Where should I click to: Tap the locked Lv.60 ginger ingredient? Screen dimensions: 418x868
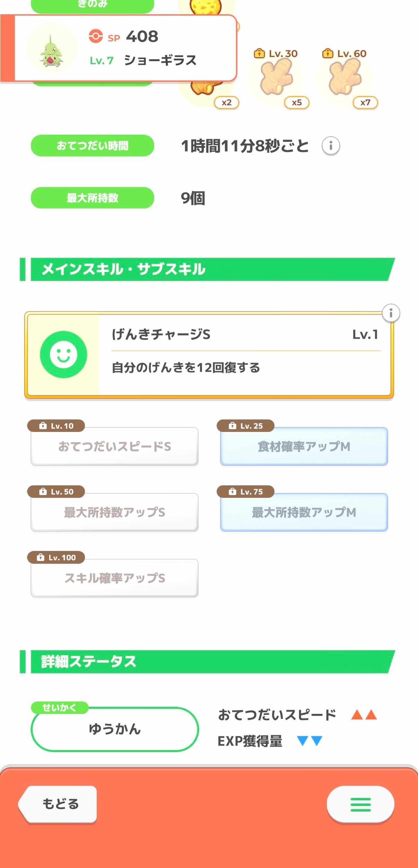pyautogui.click(x=345, y=78)
